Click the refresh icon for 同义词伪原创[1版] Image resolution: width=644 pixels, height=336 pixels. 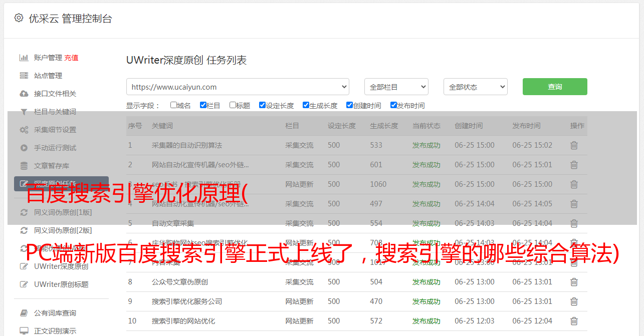point(24,212)
